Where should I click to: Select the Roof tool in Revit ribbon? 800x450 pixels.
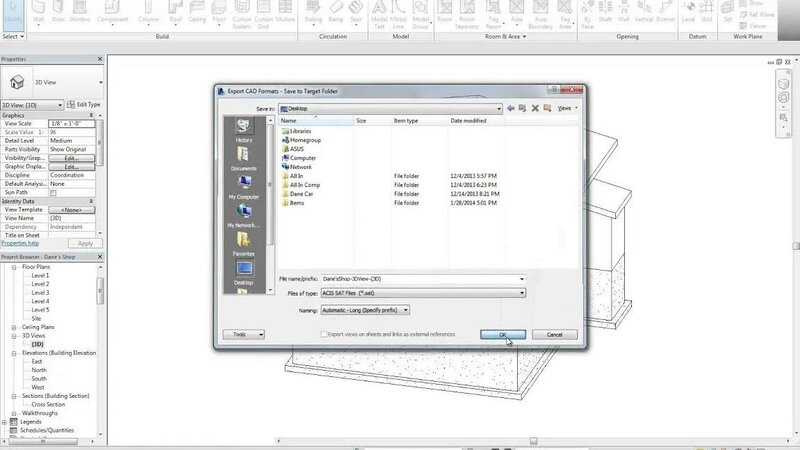[x=175, y=13]
